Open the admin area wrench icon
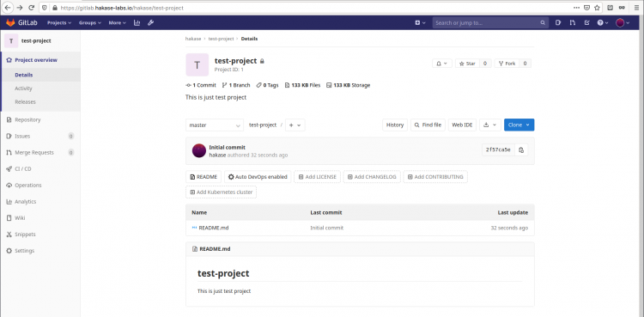Image resolution: width=644 pixels, height=317 pixels. point(151,22)
